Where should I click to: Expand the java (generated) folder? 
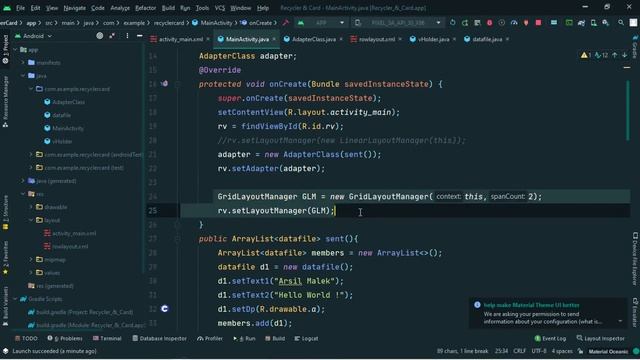click(23, 180)
